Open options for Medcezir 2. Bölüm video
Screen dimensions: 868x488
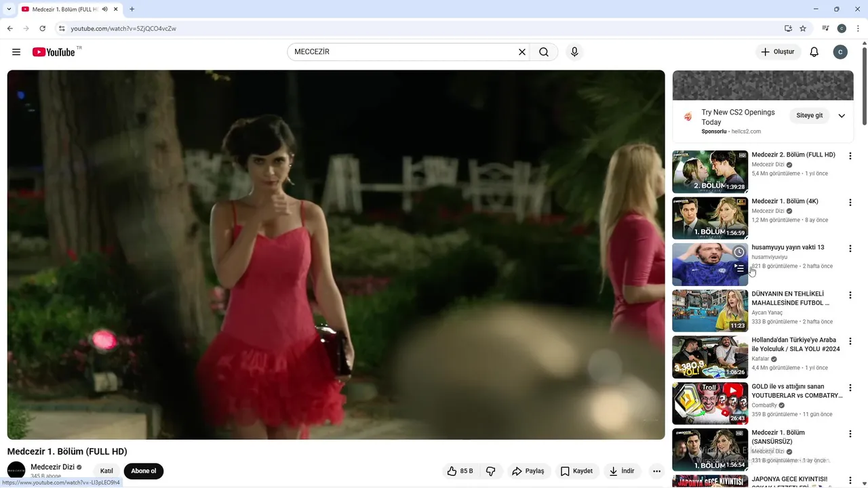click(850, 156)
